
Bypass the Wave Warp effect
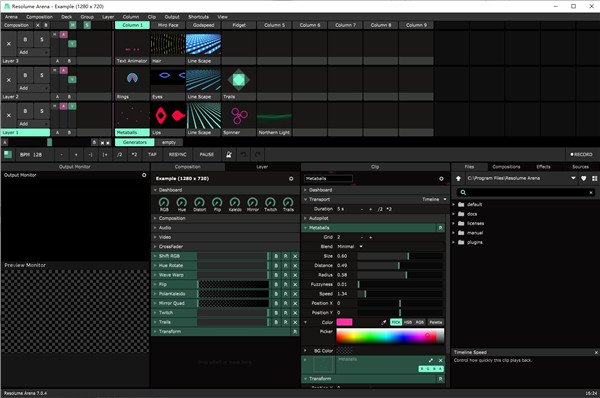[276, 275]
